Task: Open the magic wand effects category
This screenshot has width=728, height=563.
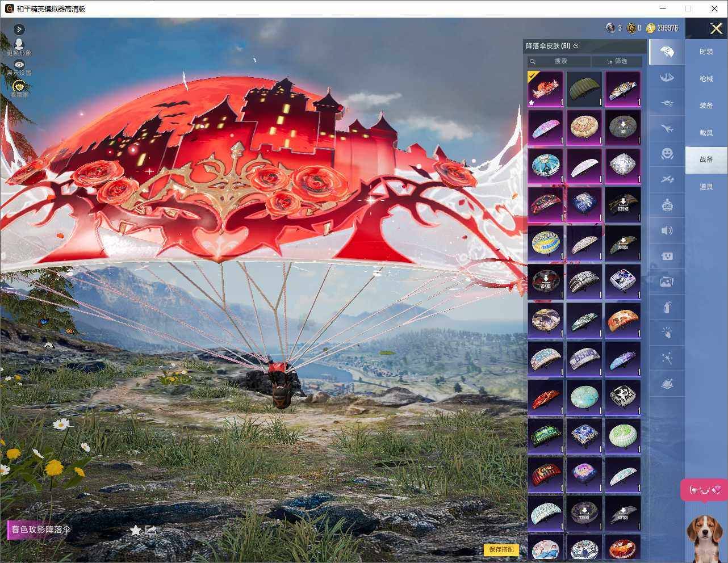Action: click(x=667, y=359)
